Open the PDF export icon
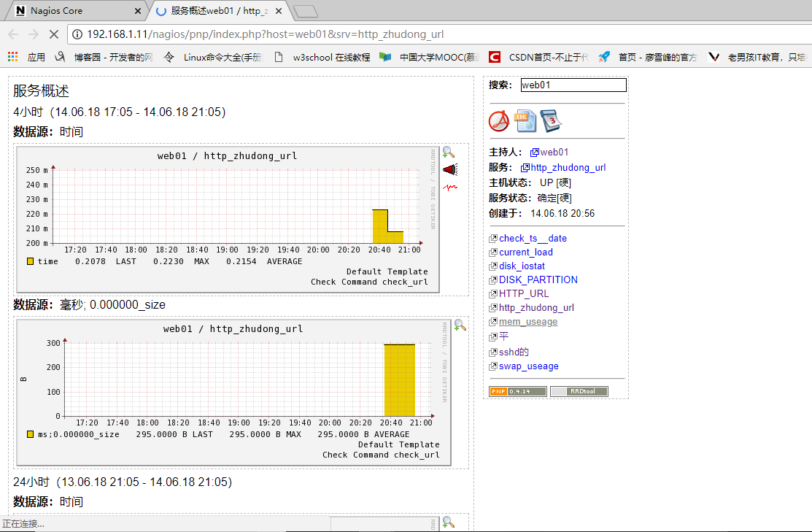The width and height of the screenshot is (812, 532). coord(499,121)
